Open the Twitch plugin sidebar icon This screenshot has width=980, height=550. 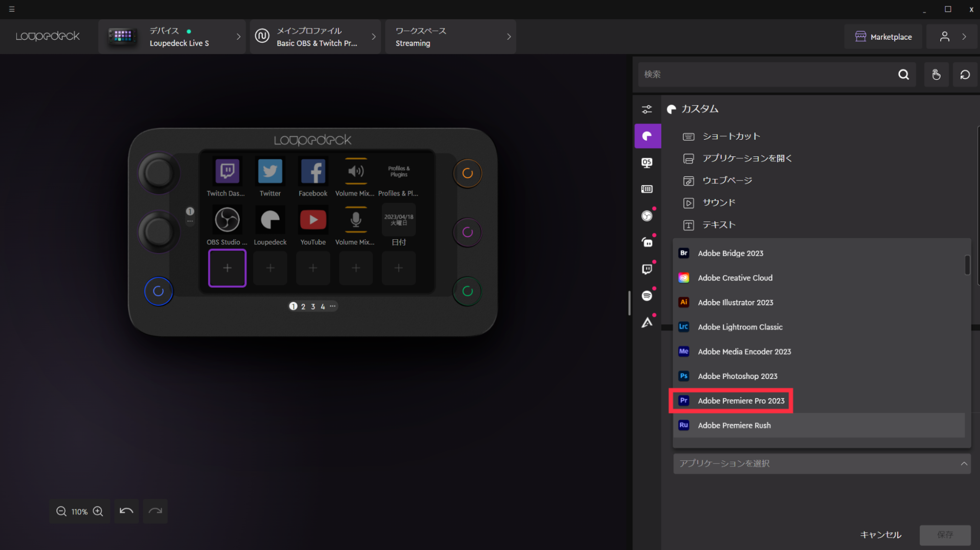point(647,269)
